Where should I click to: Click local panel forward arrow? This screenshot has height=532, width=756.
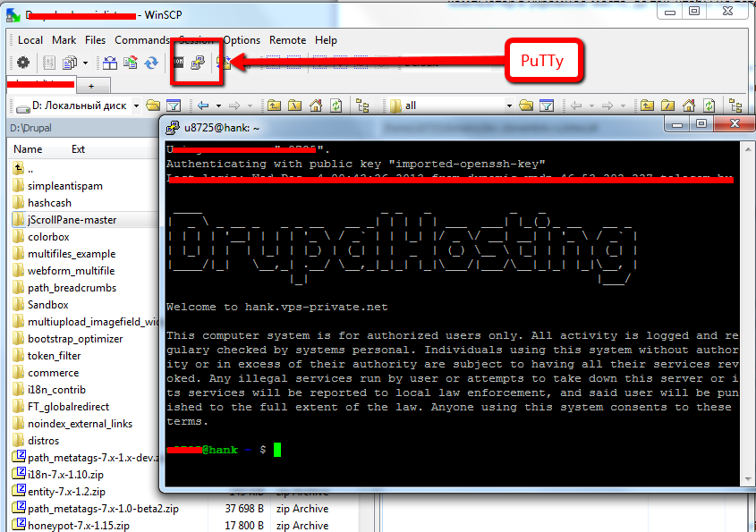pos(234,106)
